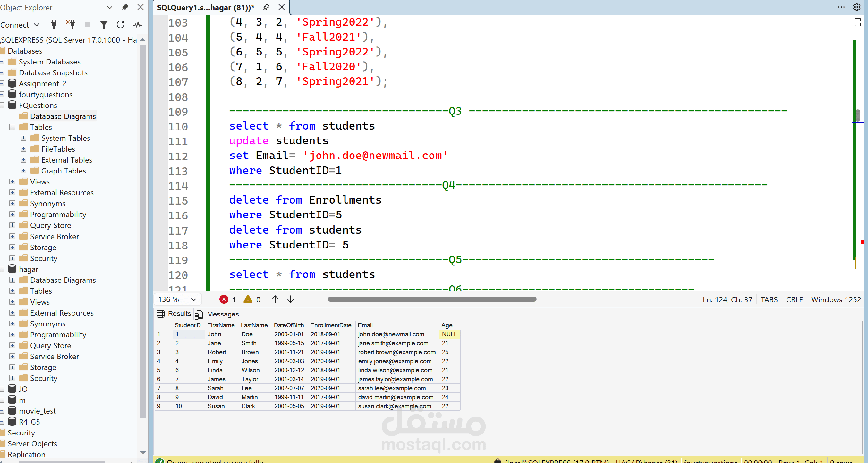Click the Windows 1252 encoding button
Image resolution: width=868 pixels, height=463 pixels.
pos(836,299)
